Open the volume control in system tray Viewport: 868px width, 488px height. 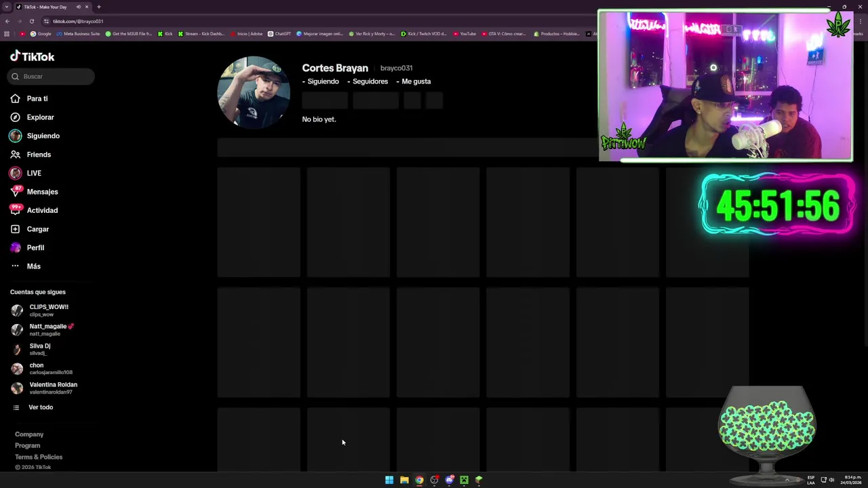point(831,480)
